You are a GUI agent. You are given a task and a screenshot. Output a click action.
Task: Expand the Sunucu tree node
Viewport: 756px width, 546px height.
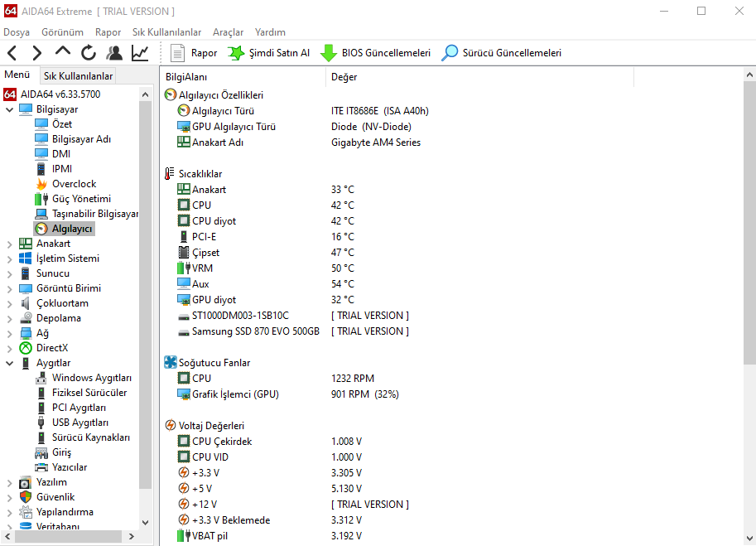[x=10, y=274]
